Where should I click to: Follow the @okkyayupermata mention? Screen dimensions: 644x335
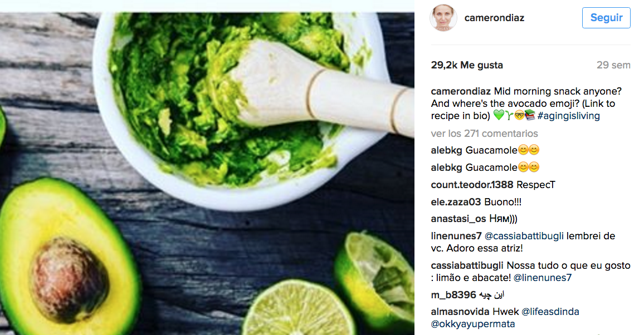click(x=473, y=324)
